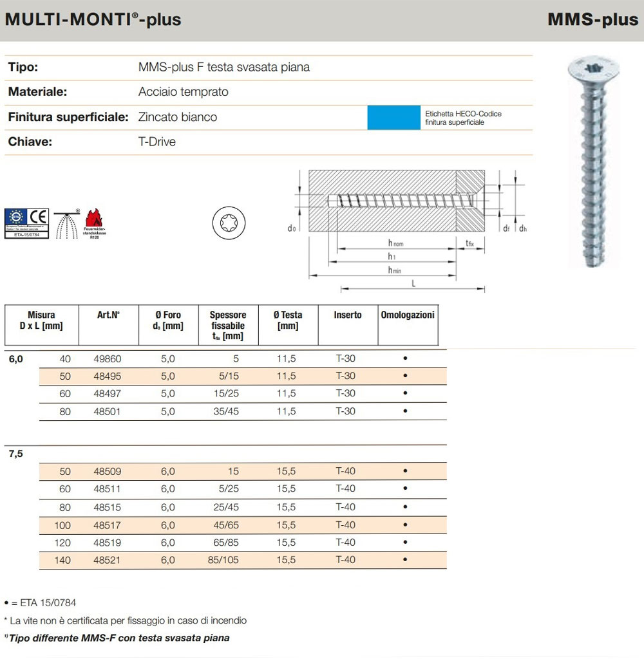Click the "T-Drive" value text
The height and width of the screenshot is (659, 644).
pyautogui.click(x=157, y=142)
